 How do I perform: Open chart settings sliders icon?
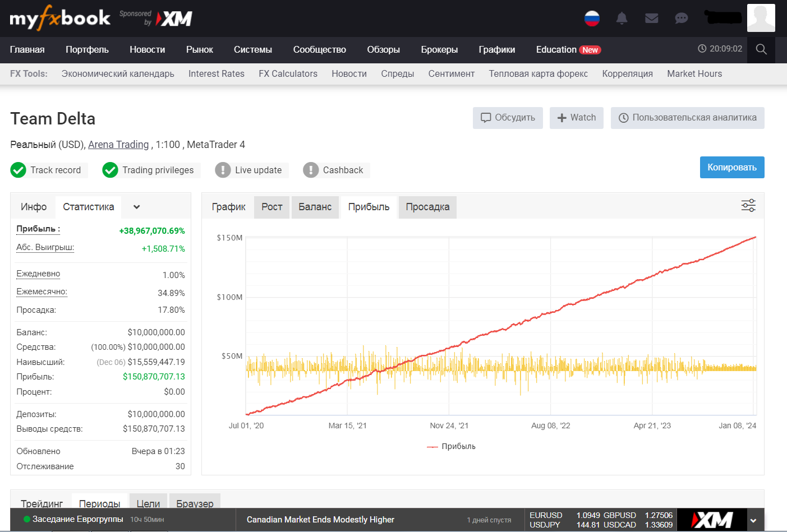point(748,205)
